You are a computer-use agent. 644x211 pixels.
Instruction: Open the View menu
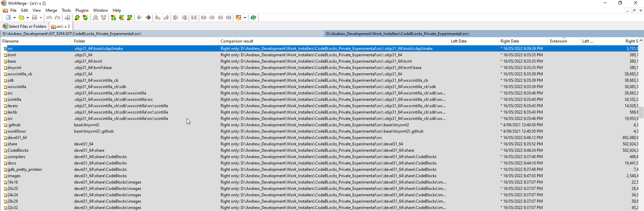point(37,10)
